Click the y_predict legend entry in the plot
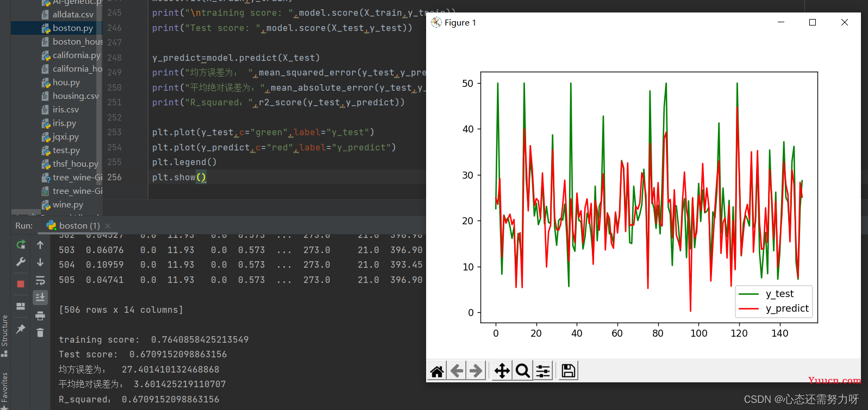Viewport: 868px width, 410px height. [x=787, y=308]
